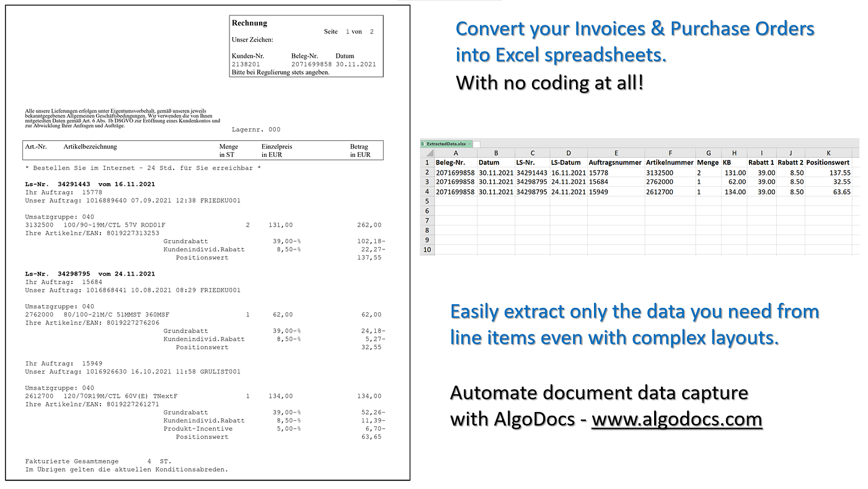Select spreadsheet cell containing 34291443

click(x=532, y=173)
